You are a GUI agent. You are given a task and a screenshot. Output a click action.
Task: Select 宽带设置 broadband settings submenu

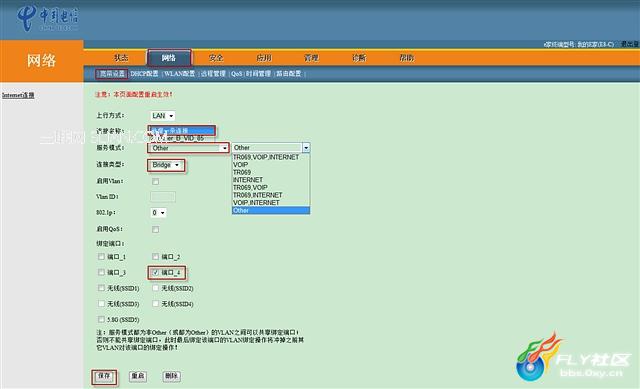click(x=112, y=74)
